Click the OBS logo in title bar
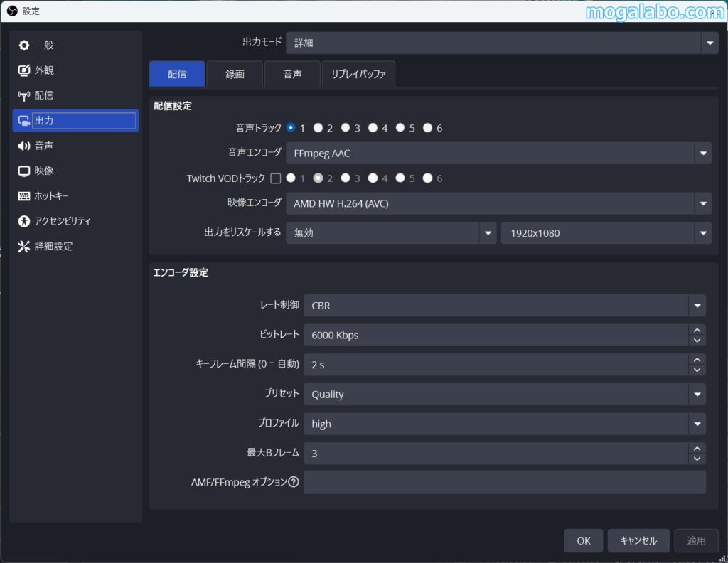Viewport: 728px width, 563px height. [12, 11]
